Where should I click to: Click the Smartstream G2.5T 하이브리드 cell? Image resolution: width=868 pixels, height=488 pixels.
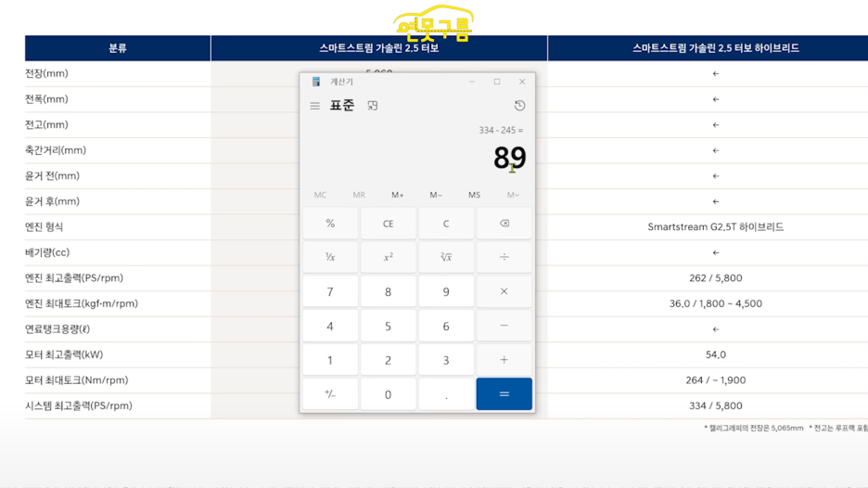click(x=715, y=226)
